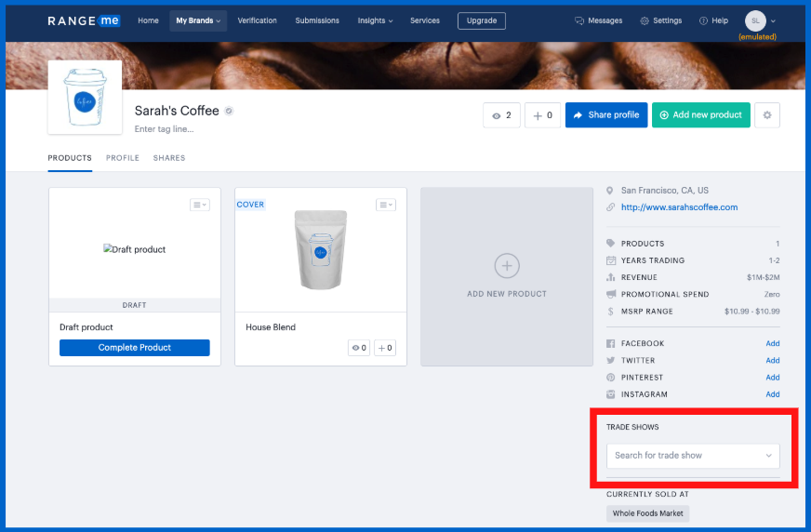Click the Add New Product plus circle
The width and height of the screenshot is (811, 532).
pos(507,266)
